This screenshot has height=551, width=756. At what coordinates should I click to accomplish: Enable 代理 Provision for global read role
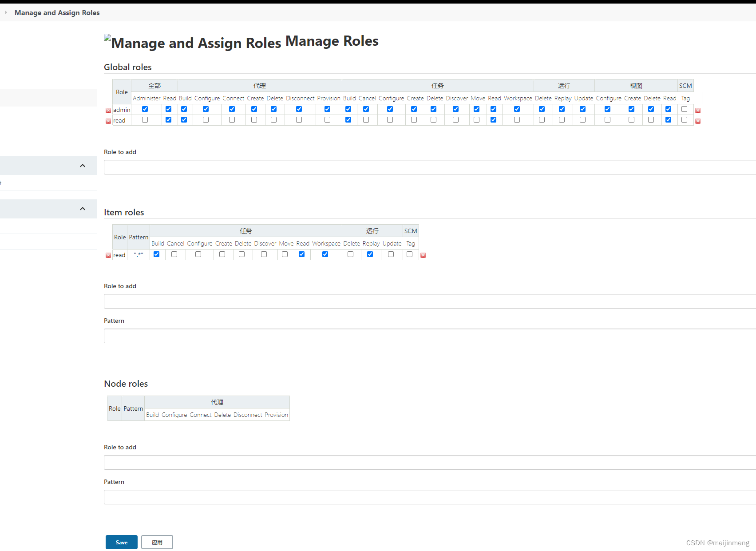[x=327, y=119]
